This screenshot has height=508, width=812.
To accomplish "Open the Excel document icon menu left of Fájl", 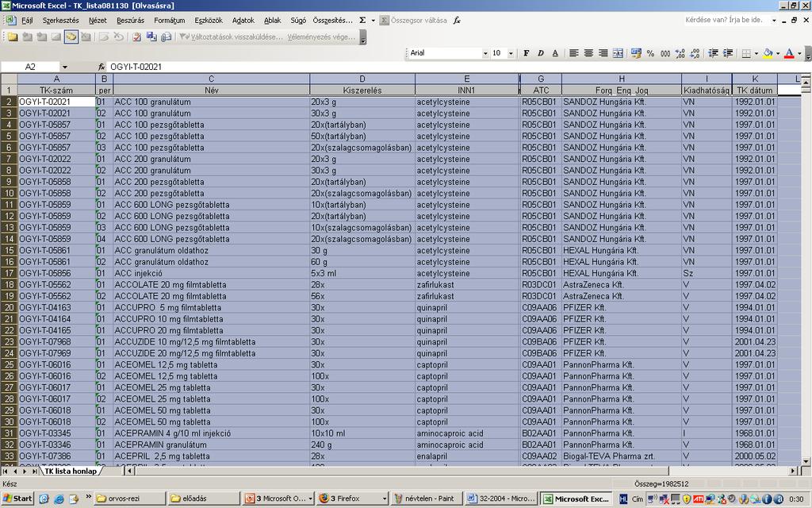I will pyautogui.click(x=10, y=20).
